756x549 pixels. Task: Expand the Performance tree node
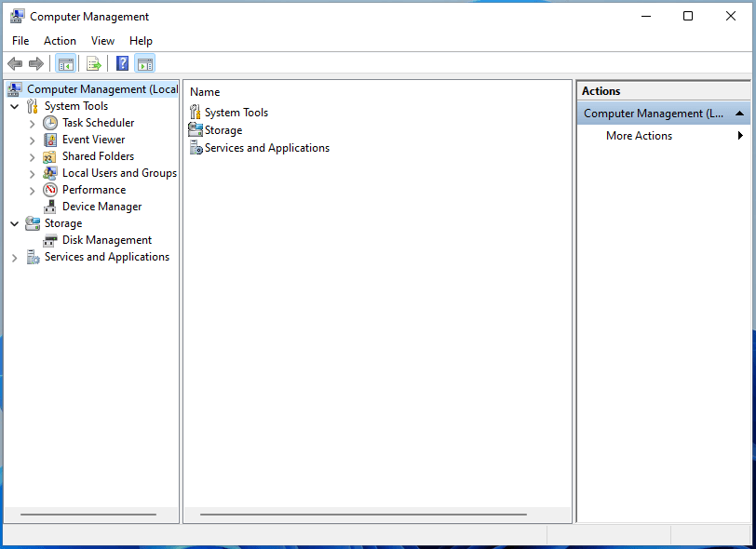32,189
